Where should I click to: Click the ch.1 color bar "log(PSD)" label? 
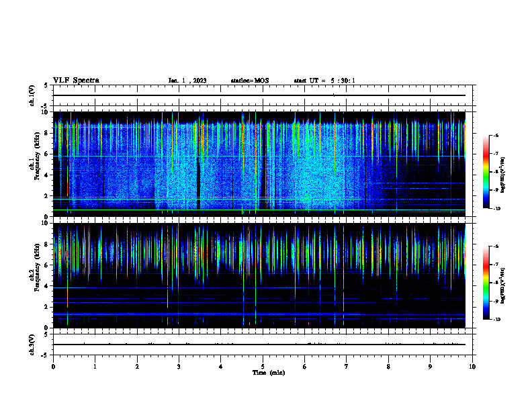(x=503, y=175)
